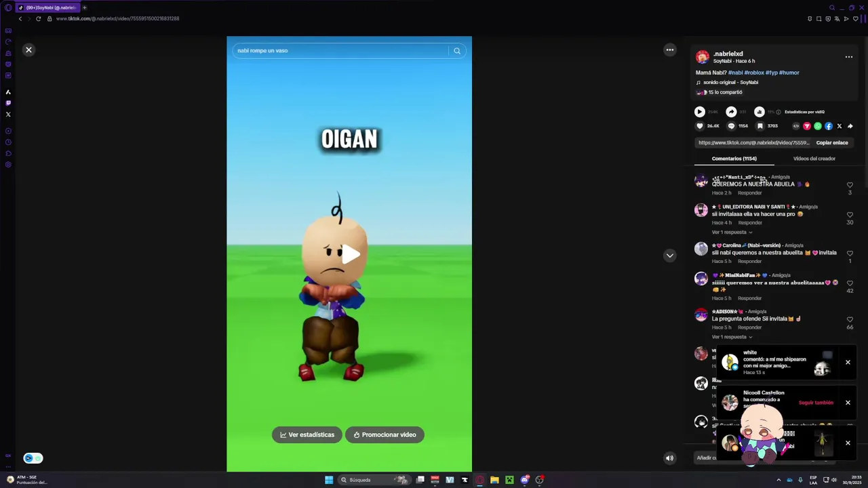Open File Explorer from the taskbar
This screenshot has width=868, height=488.
click(494, 480)
